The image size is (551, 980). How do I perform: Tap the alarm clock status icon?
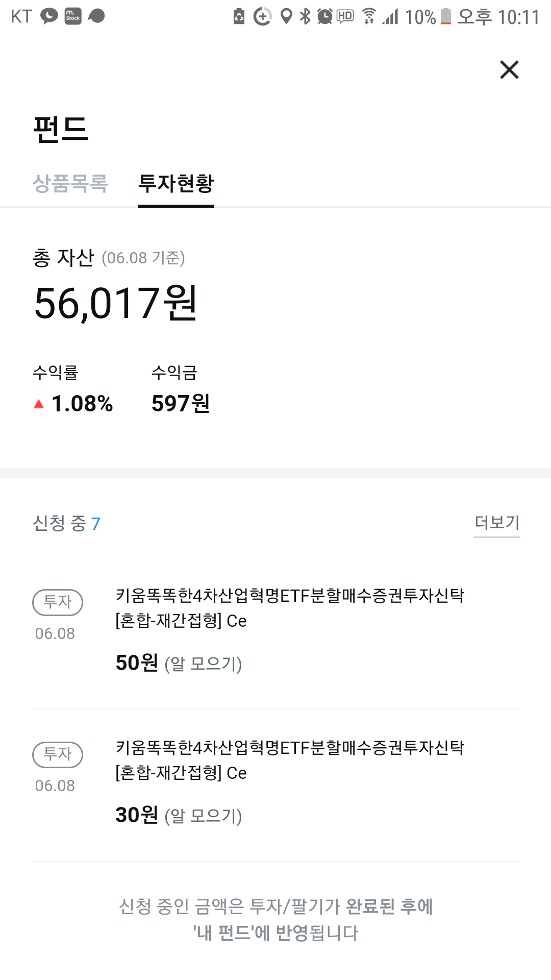(324, 16)
